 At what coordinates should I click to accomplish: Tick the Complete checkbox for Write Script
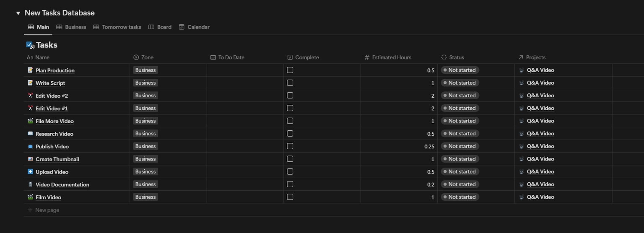[x=290, y=83]
